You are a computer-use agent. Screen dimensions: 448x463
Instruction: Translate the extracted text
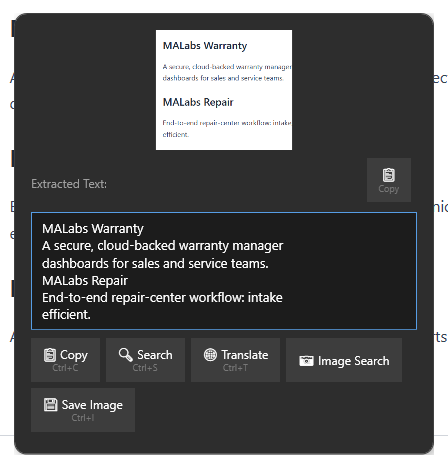(x=235, y=360)
